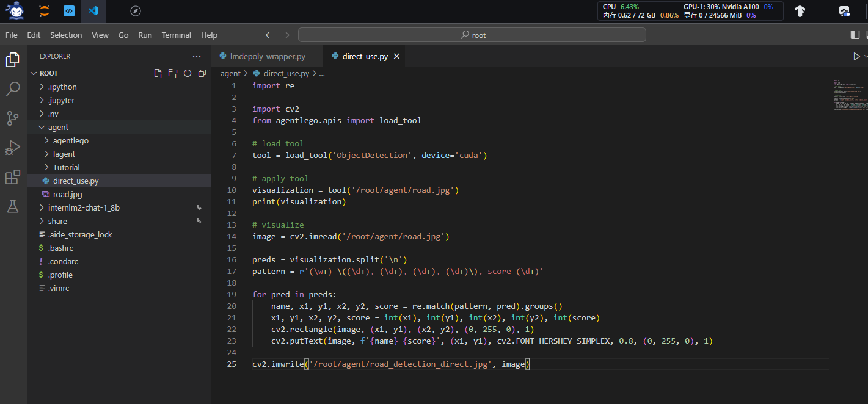
Task: Open the .bashrc file
Action: pos(119,248)
